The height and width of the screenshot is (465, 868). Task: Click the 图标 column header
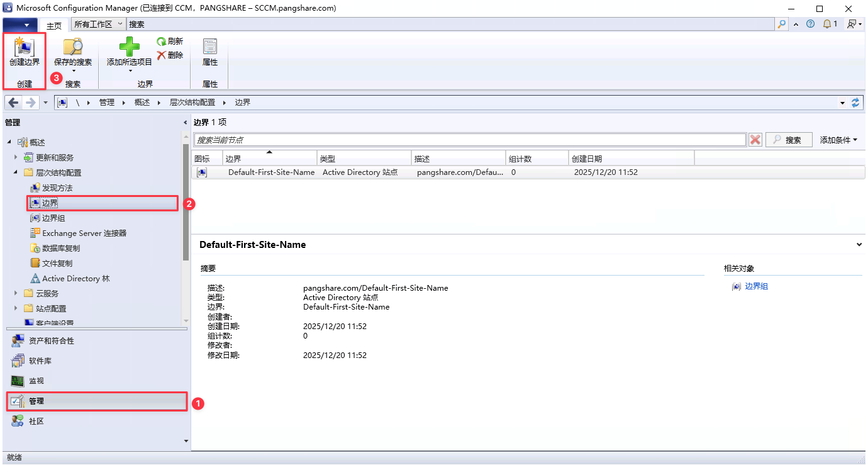(207, 159)
